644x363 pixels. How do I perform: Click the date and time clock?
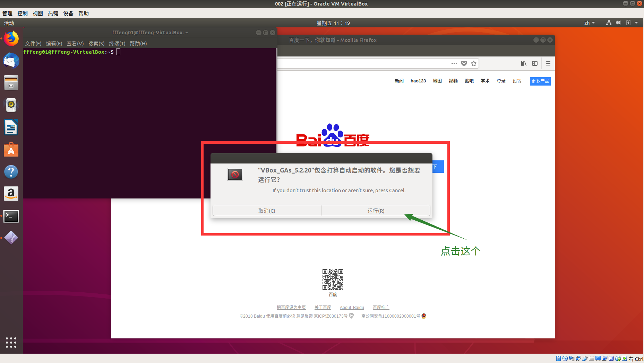(333, 23)
